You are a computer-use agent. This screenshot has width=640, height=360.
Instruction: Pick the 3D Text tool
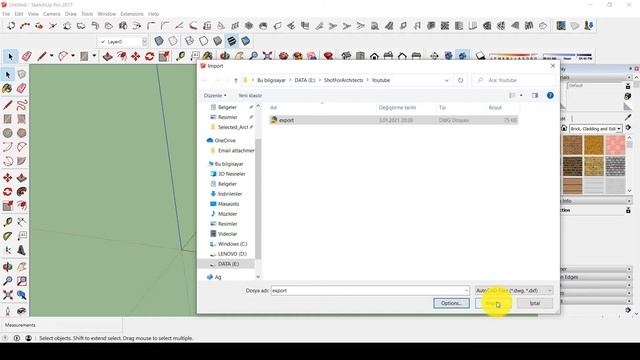22,250
